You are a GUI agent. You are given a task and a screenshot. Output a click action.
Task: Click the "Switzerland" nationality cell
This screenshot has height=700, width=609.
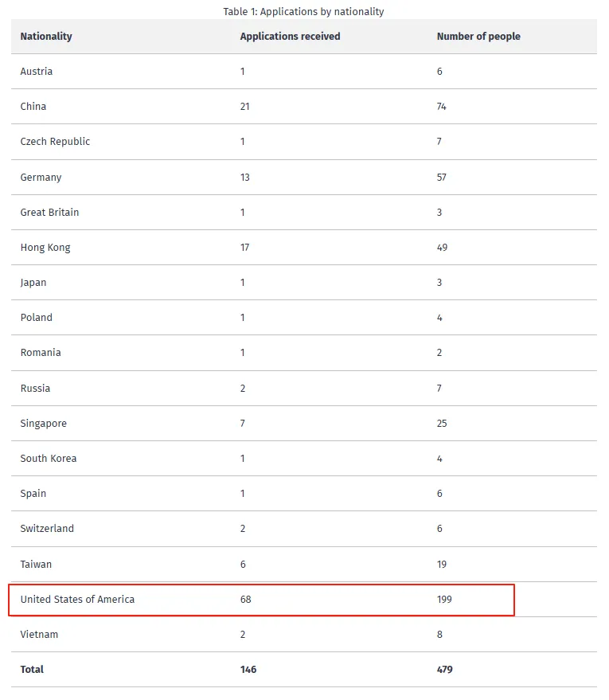[47, 529]
